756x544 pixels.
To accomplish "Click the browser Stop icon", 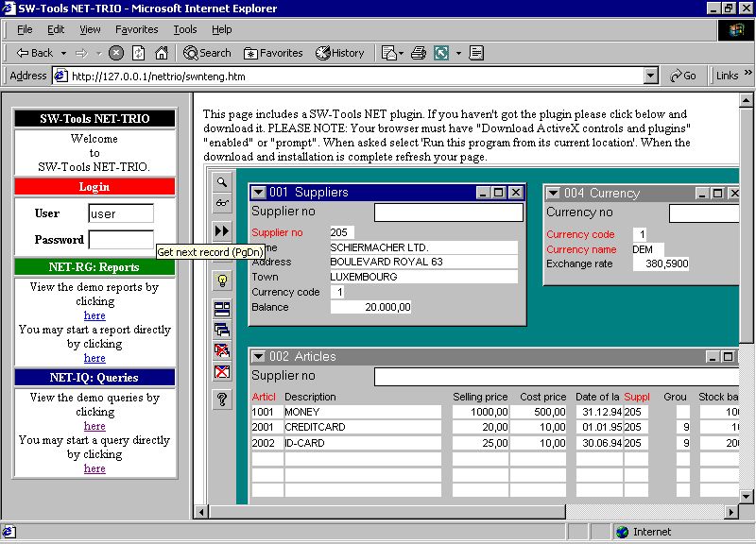I will click(x=116, y=53).
